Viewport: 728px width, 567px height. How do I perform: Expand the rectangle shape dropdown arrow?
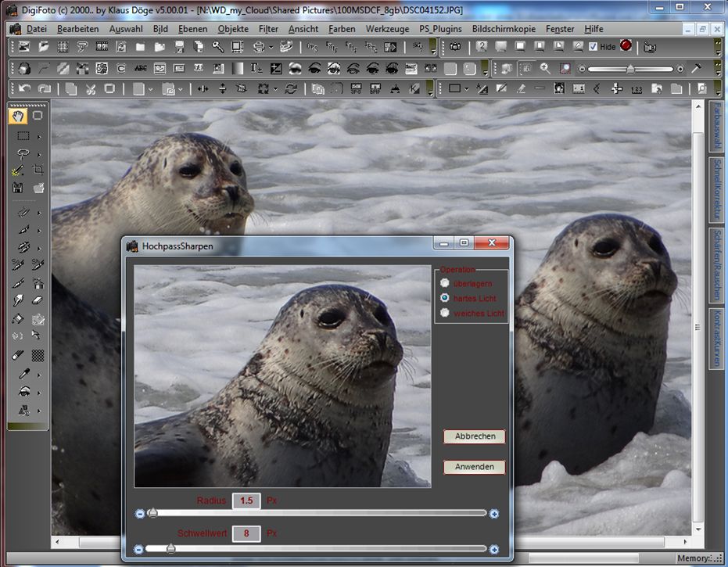(x=467, y=89)
